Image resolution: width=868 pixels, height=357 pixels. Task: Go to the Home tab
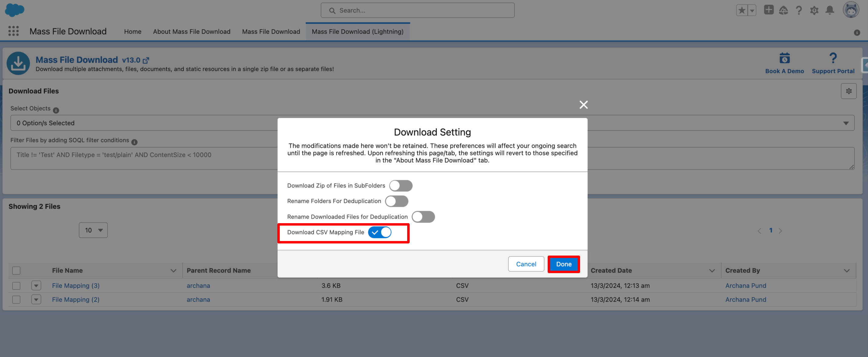point(132,32)
